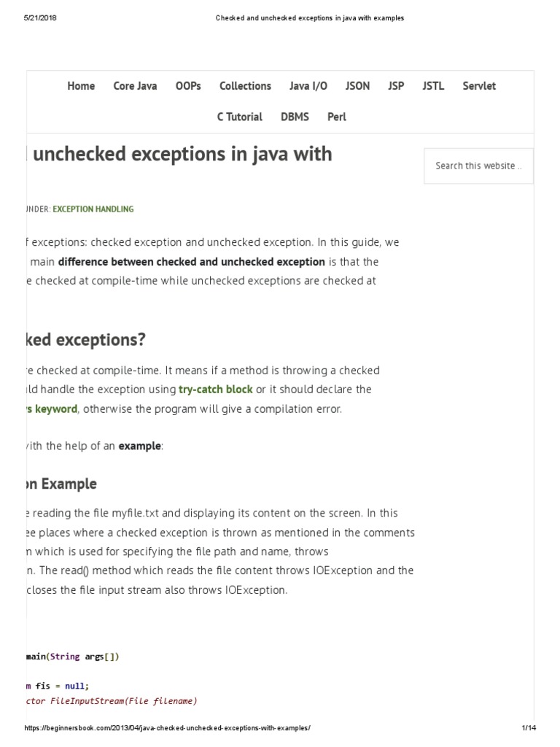Click the Perl navigation item
This screenshot has width=560, height=747.
pyautogui.click(x=337, y=117)
